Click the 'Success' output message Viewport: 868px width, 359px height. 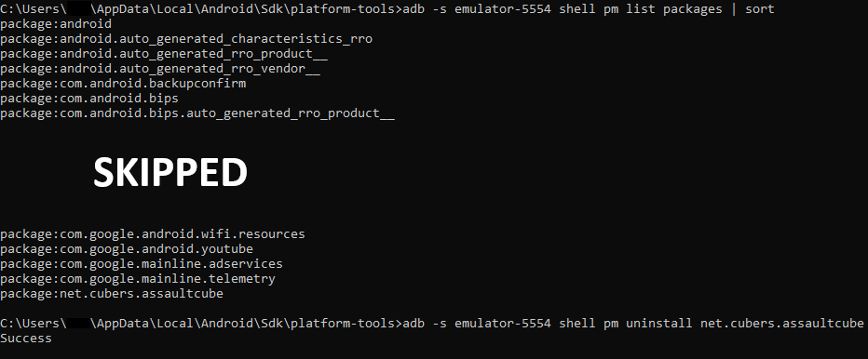coord(26,338)
